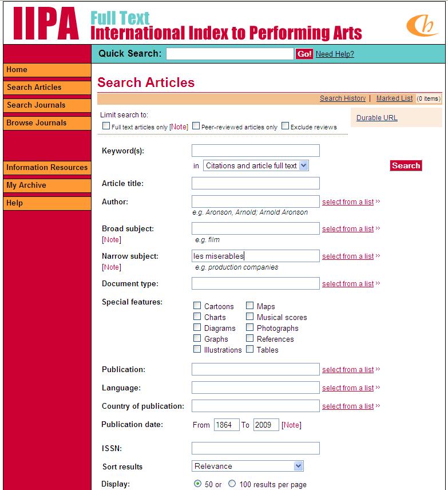Open the Note link under Broad subject
This screenshot has width=448, height=490.
tap(112, 240)
